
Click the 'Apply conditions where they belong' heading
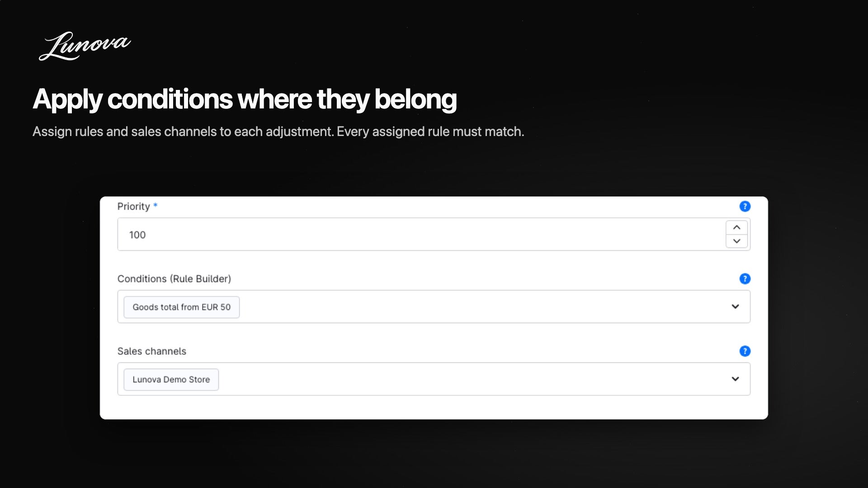[245, 99]
